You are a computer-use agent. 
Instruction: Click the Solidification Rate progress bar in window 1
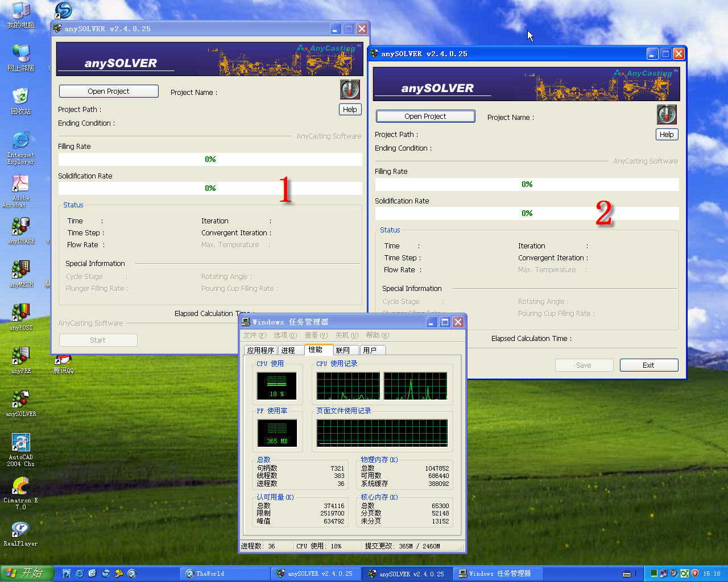[x=210, y=188]
